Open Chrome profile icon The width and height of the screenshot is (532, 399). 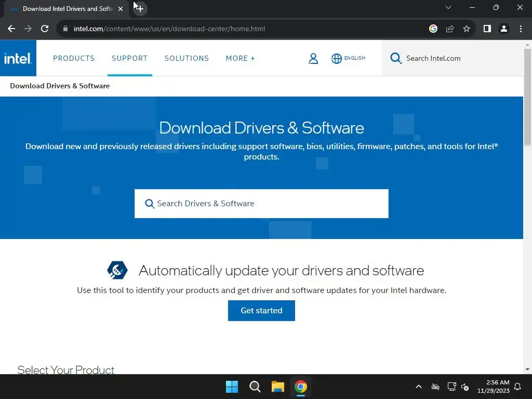[x=504, y=29]
